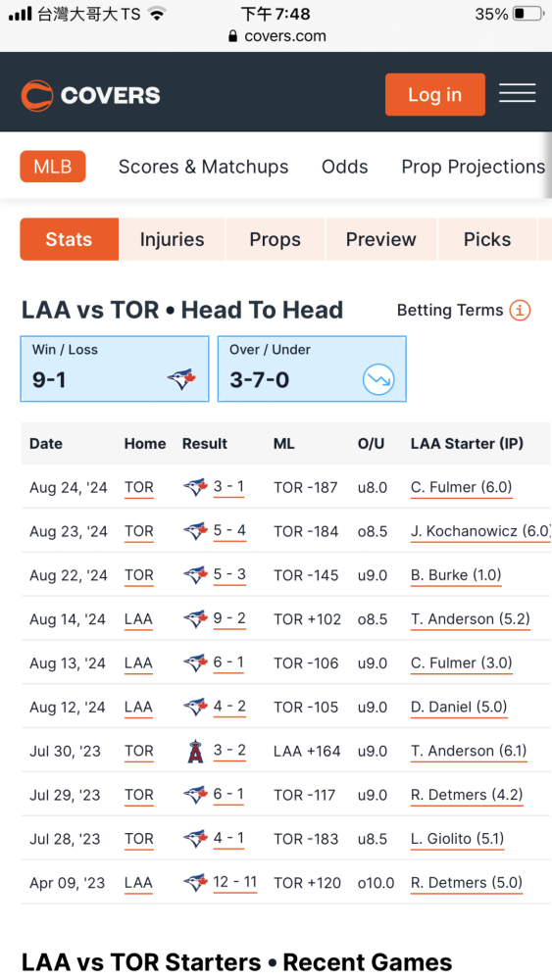The height and width of the screenshot is (980, 552).
Task: Switch to the Props tab
Action: pyautogui.click(x=276, y=239)
